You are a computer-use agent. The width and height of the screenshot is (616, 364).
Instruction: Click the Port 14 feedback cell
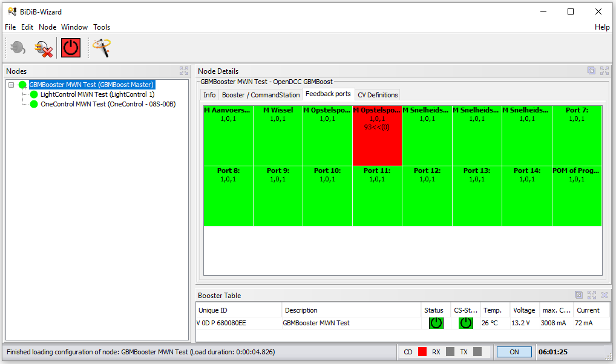tap(527, 196)
